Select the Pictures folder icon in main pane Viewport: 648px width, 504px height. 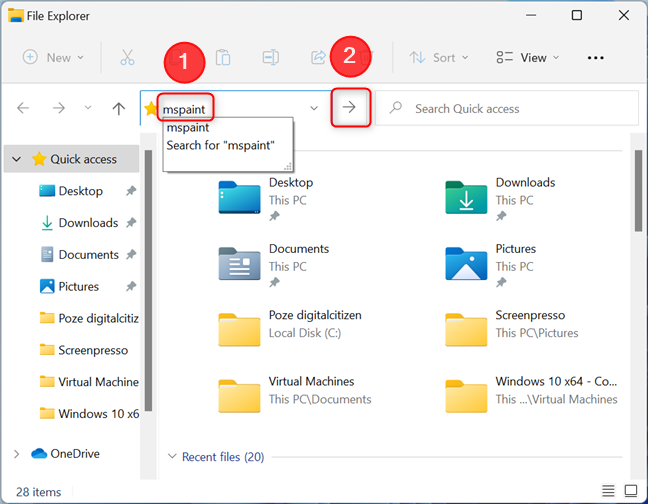pyautogui.click(x=466, y=264)
